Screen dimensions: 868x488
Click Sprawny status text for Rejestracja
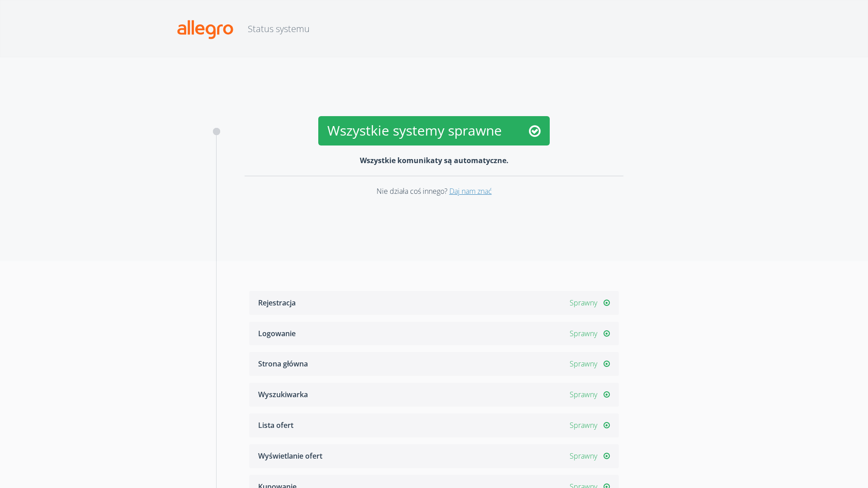(583, 303)
